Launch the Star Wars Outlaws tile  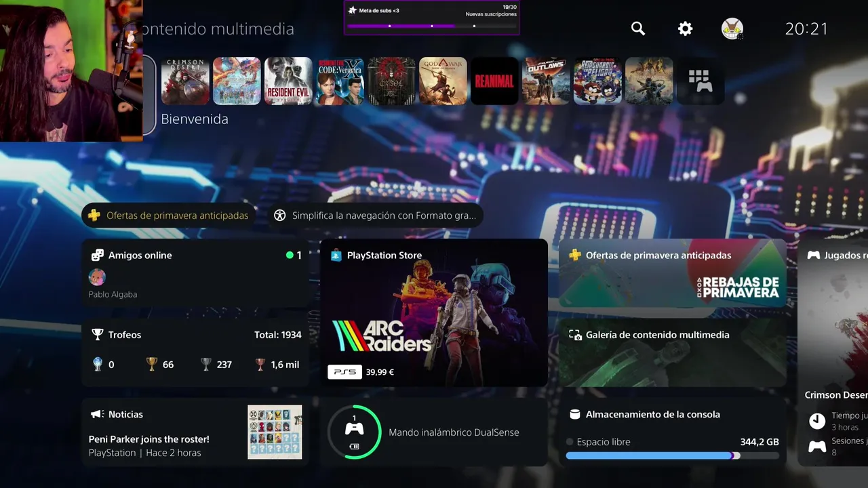click(546, 81)
